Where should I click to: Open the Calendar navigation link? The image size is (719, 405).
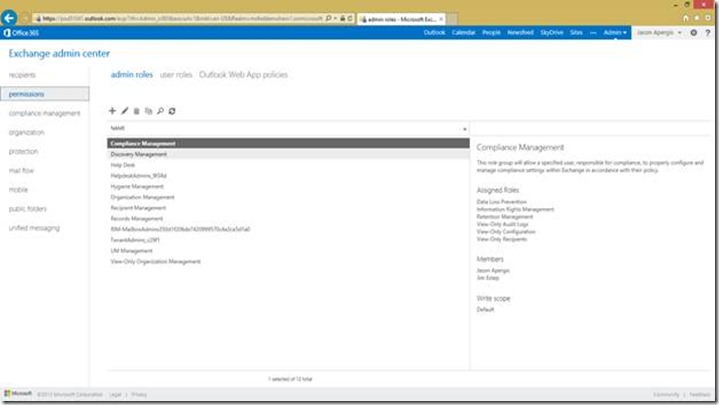pos(464,33)
